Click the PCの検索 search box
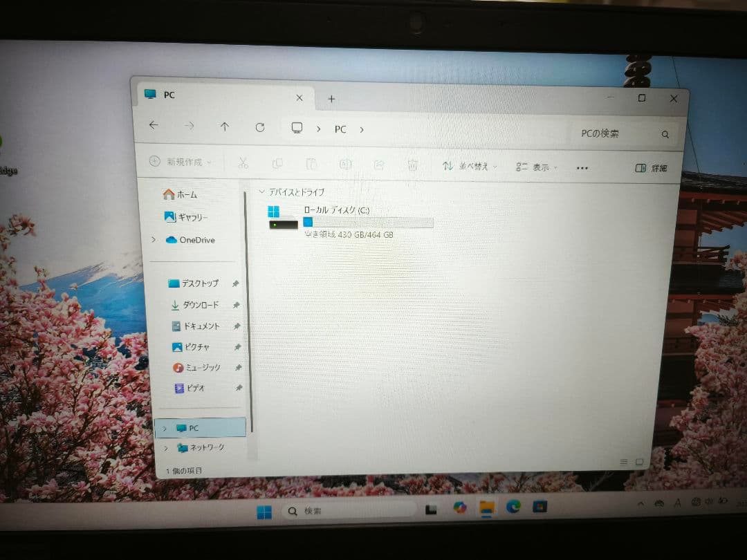Viewport: 747px width, 560px height. pyautogui.click(x=619, y=133)
